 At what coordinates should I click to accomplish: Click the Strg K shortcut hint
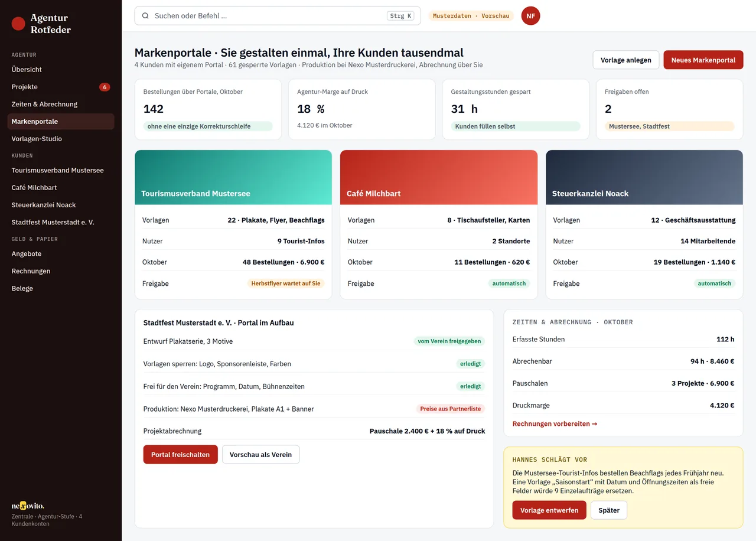coord(402,16)
